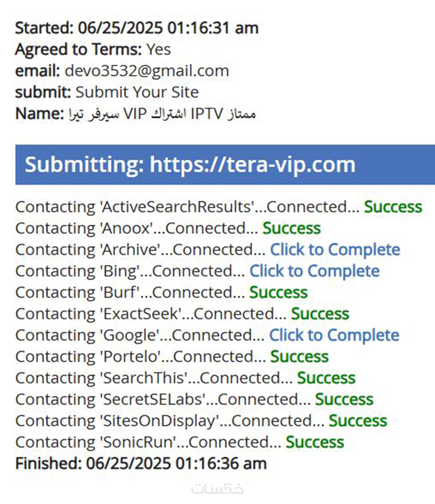Click to Complete the Bing submission
Screen dimensions: 435x504
tap(314, 271)
